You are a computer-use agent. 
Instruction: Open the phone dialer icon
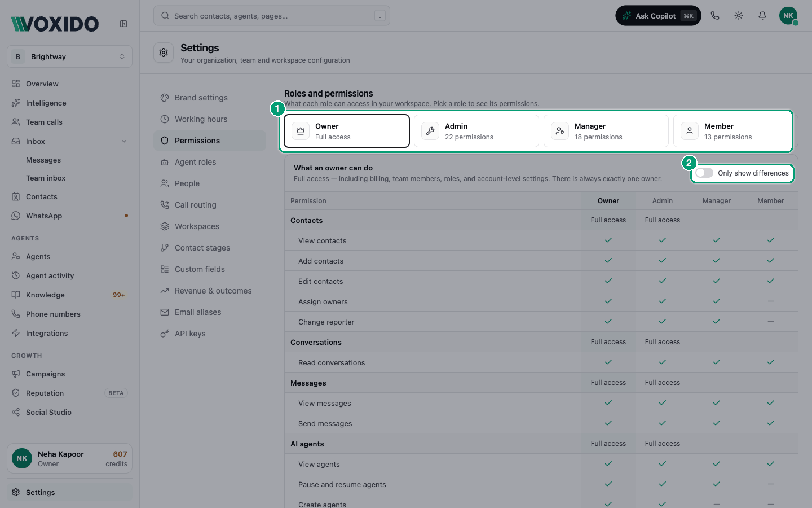click(715, 16)
